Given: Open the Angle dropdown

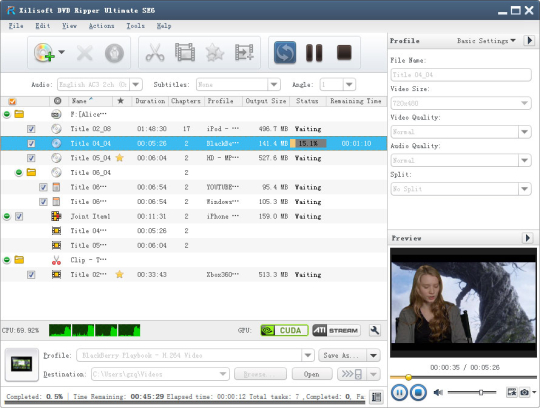Looking at the screenshot, I should click(x=349, y=84).
